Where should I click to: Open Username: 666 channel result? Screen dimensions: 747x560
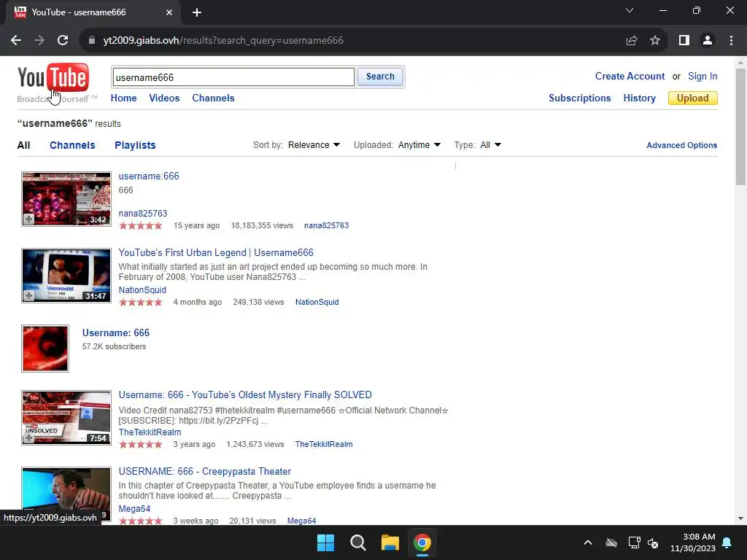[116, 332]
